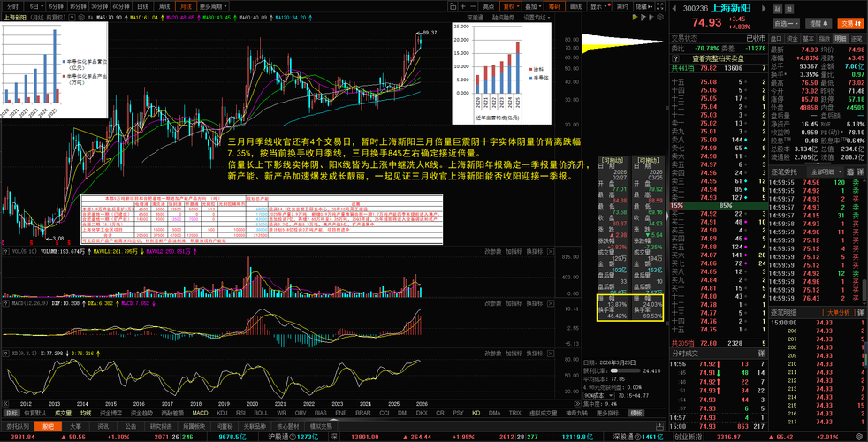Toggle 简约 simplified view
Screen dimensions: 868x442
pos(622,7)
